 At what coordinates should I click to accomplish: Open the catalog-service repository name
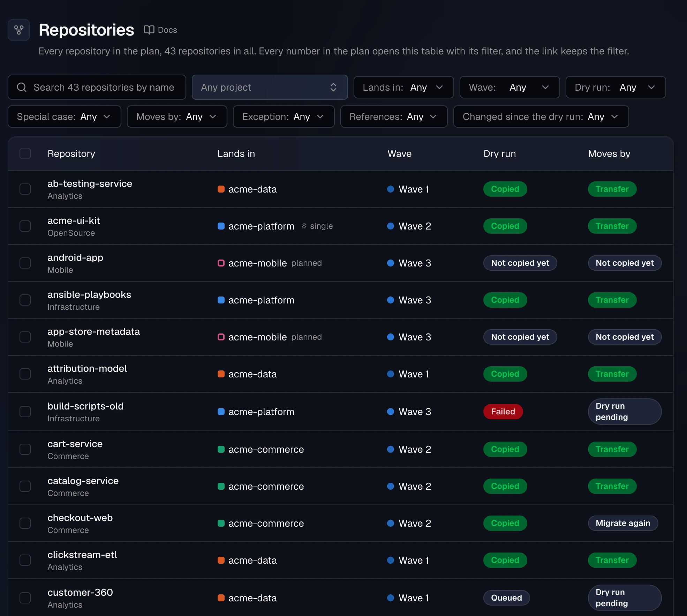click(x=83, y=481)
